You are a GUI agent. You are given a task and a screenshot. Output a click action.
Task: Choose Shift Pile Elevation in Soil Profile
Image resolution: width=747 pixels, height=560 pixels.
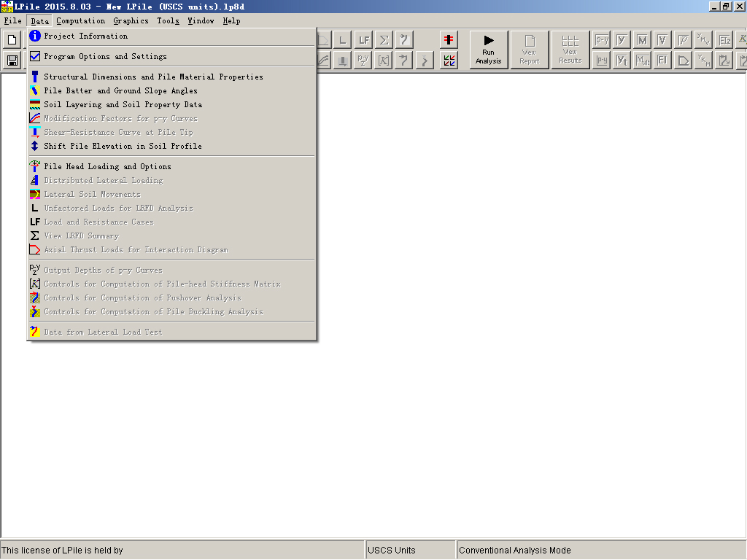[x=171, y=146]
